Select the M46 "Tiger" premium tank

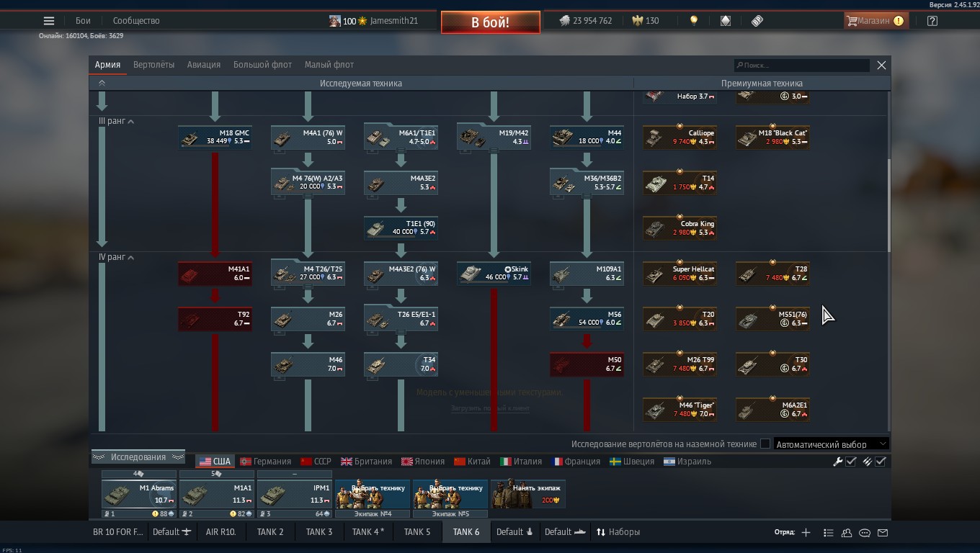coord(680,409)
